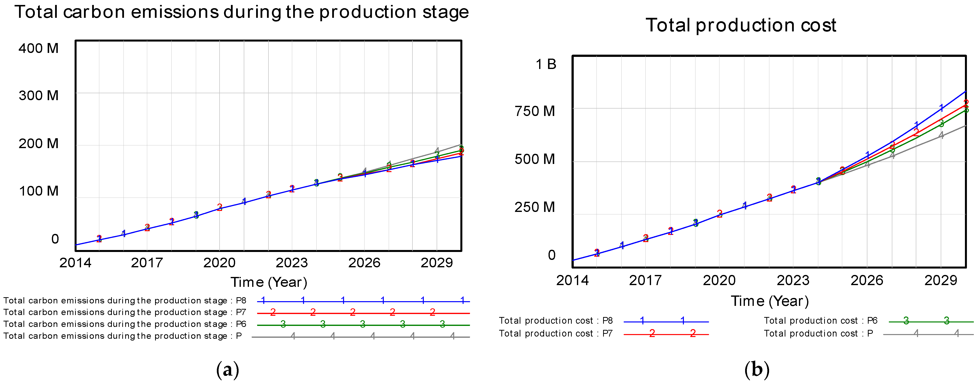
Task: Click 'Time (Year)' axis title under chart (a)
Action: pos(269,283)
